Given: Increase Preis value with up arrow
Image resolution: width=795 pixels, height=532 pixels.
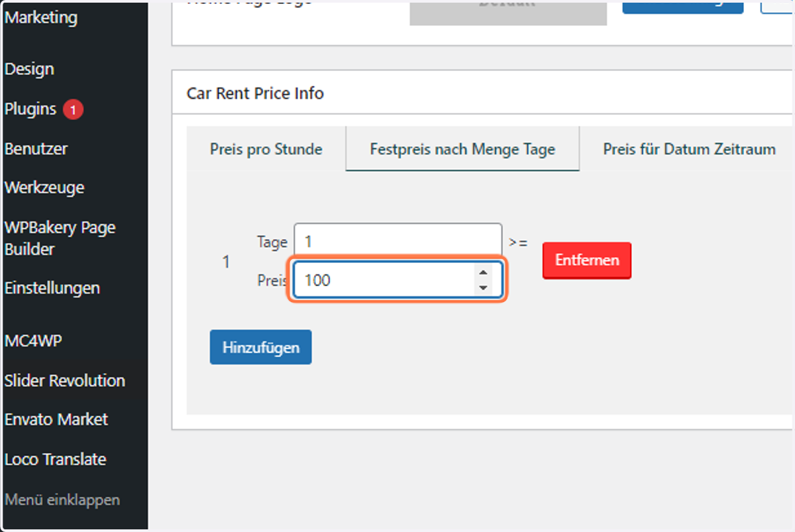Looking at the screenshot, I should pyautogui.click(x=483, y=273).
